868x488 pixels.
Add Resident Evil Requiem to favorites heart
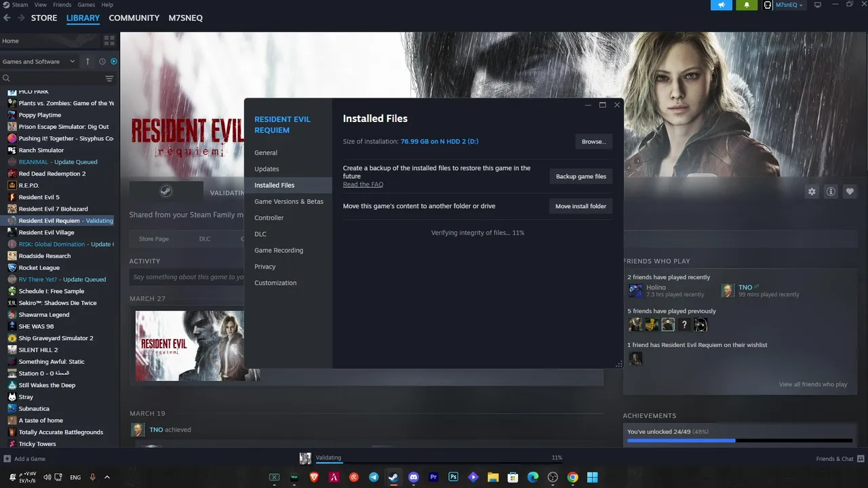pos(850,192)
